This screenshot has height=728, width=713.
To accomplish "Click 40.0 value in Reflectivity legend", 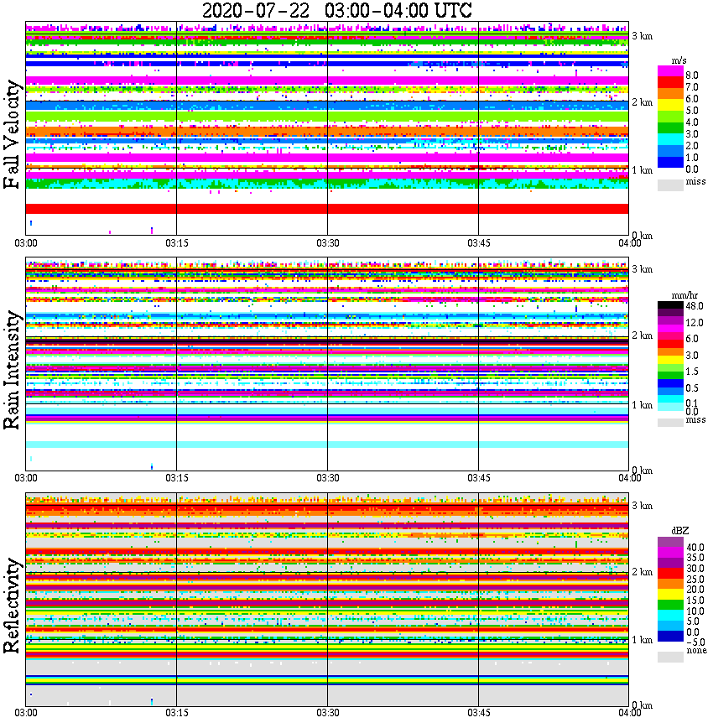I will pos(695,548).
